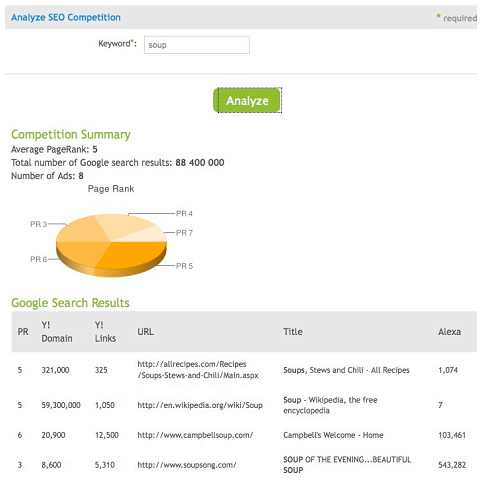
Task: Select the PR 5 pie slice
Action: click(133, 254)
